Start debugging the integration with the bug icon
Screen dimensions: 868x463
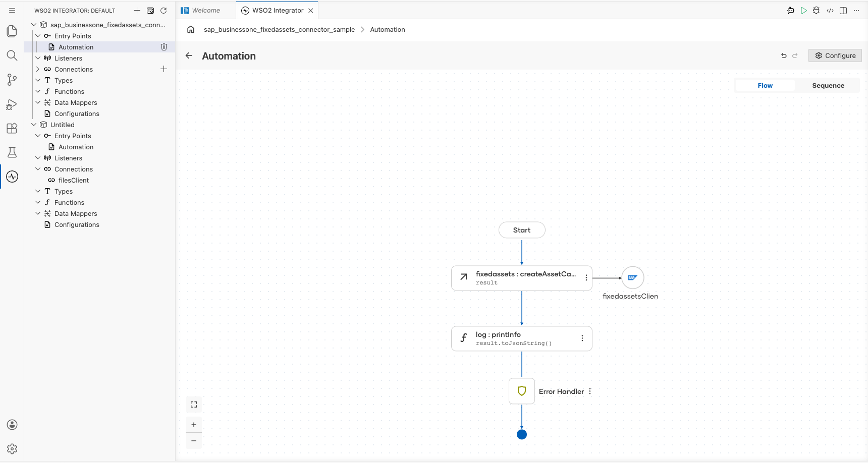coord(817,10)
